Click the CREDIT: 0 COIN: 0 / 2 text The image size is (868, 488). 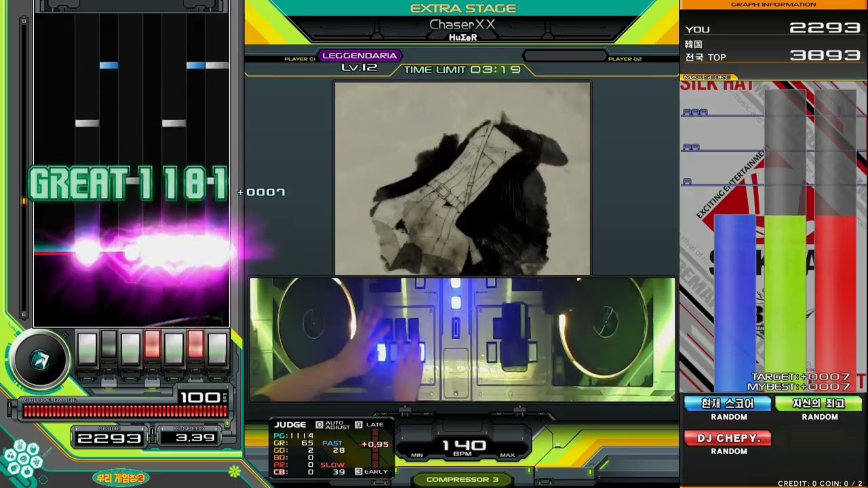pyautogui.click(x=821, y=483)
